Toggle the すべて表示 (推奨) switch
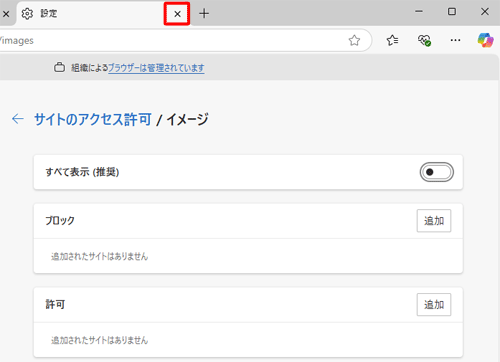The image size is (500, 362). pyautogui.click(x=437, y=172)
